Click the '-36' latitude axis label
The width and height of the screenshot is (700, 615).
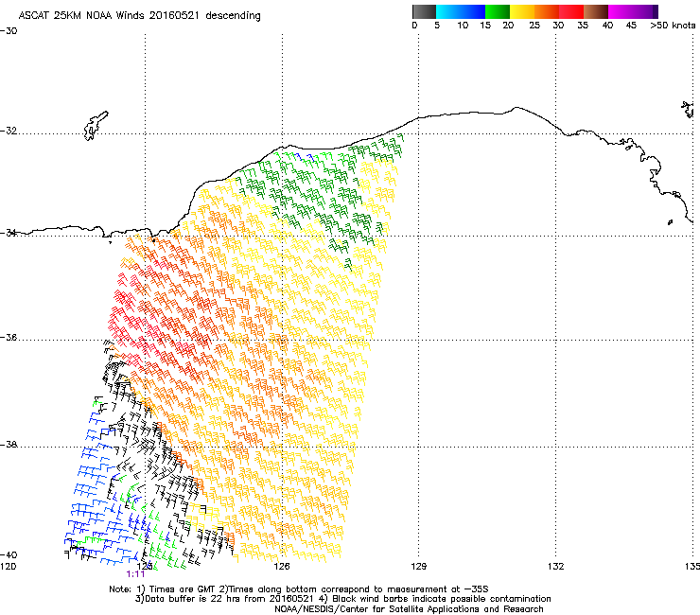(9, 338)
